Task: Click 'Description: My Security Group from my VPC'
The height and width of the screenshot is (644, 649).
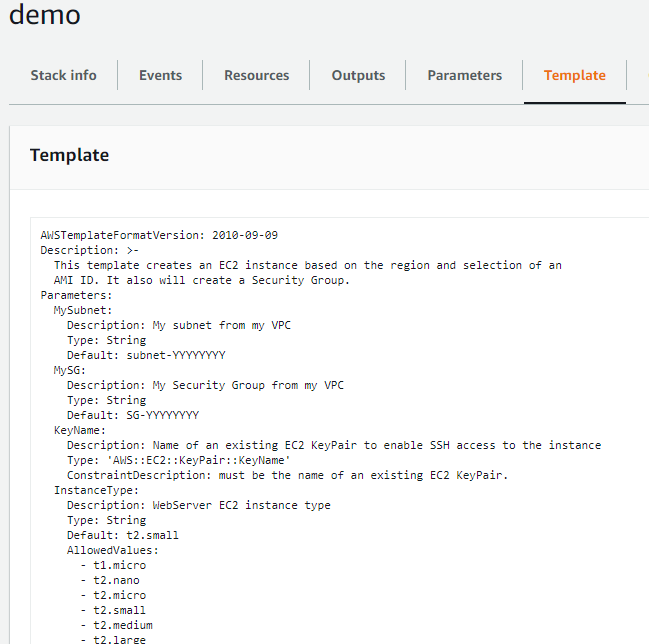Action: pyautogui.click(x=205, y=385)
